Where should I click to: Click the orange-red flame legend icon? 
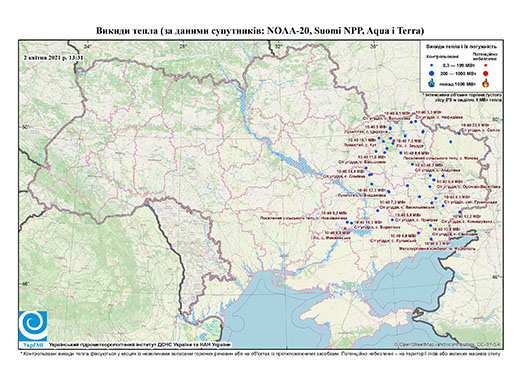[486, 83]
